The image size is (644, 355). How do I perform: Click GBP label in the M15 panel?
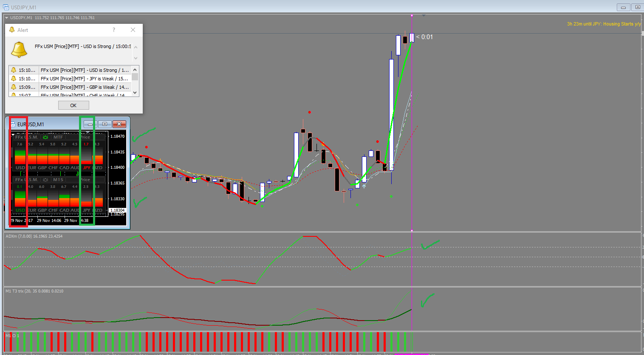(x=42, y=210)
